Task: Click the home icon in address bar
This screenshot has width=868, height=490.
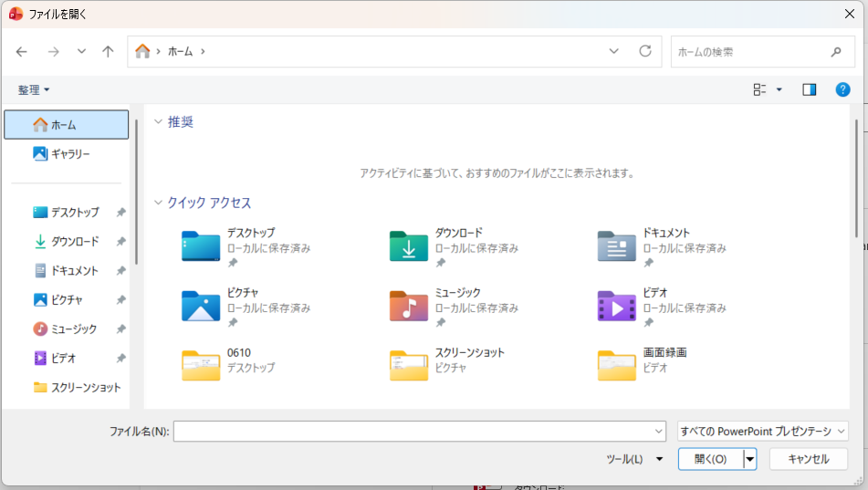Action: click(142, 51)
